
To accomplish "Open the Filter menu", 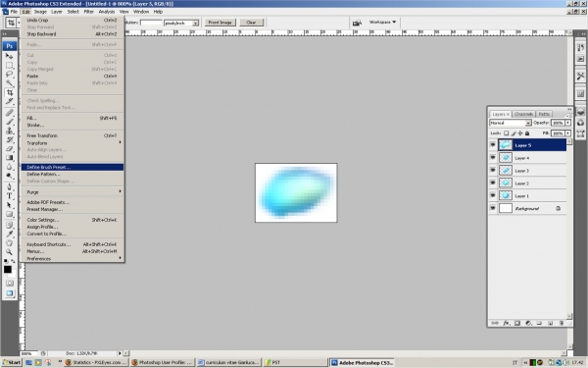I will pyautogui.click(x=88, y=12).
